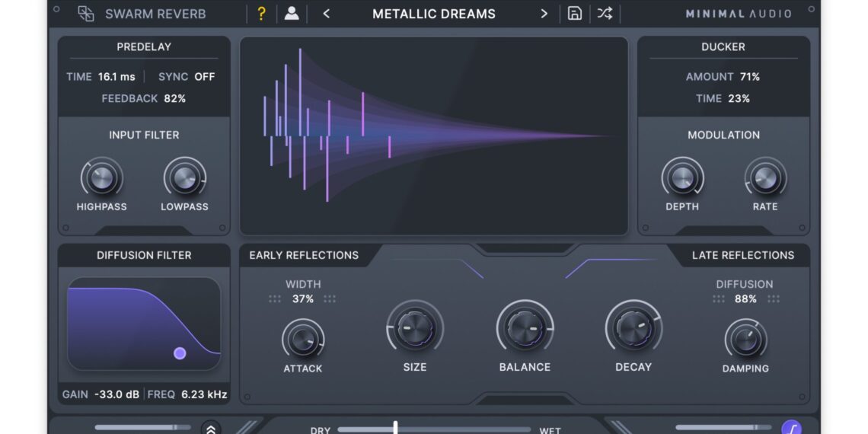Save preset with the floppy disk icon

coord(575,14)
